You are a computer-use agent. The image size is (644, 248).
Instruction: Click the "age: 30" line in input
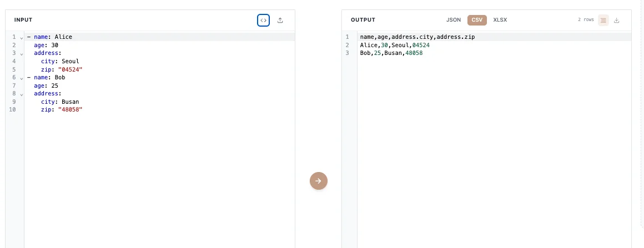(x=46, y=45)
